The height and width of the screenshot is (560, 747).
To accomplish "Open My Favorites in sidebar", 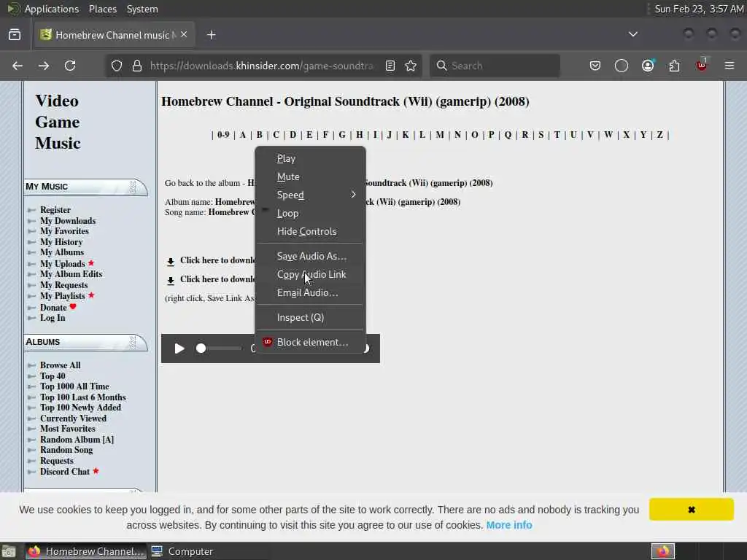I will (x=64, y=231).
